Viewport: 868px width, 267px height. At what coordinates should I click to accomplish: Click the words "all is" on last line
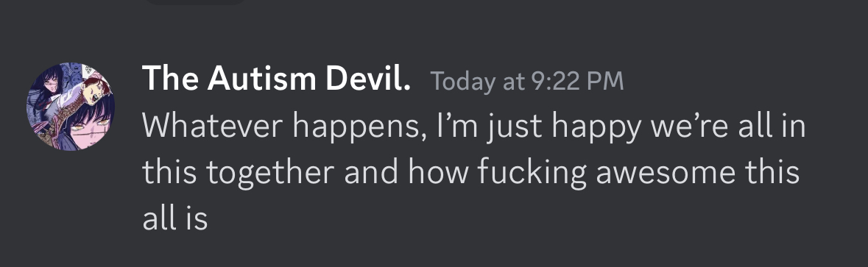[175, 217]
